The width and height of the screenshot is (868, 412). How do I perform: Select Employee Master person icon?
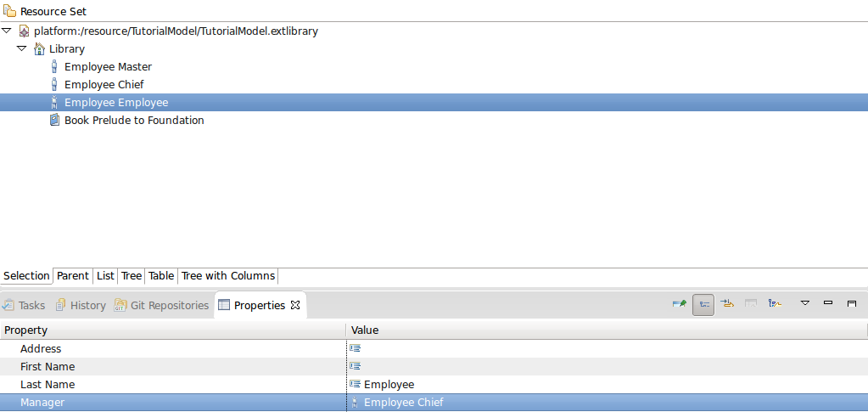point(54,66)
